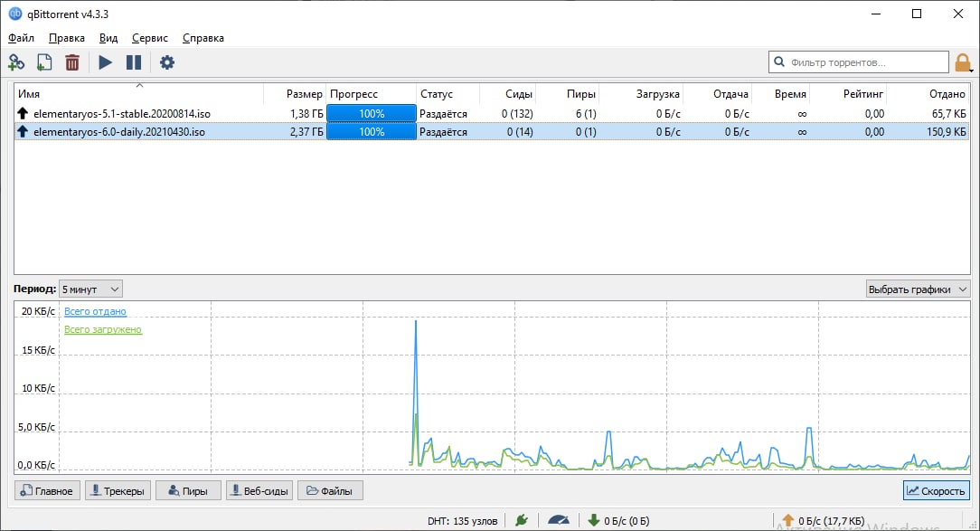980x531 pixels.
Task: Sort by the Прогресс column header
Action: tap(372, 94)
